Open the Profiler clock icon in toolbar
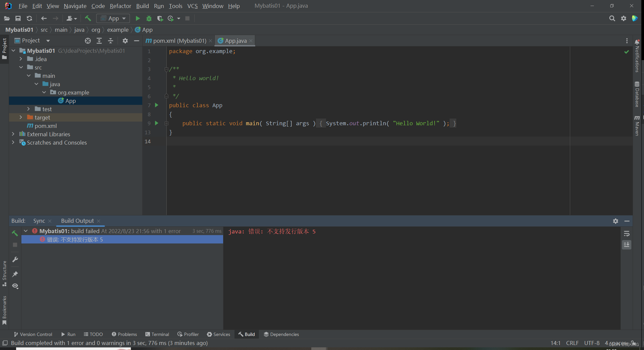Viewport: 644px width, 350px height. [171, 18]
